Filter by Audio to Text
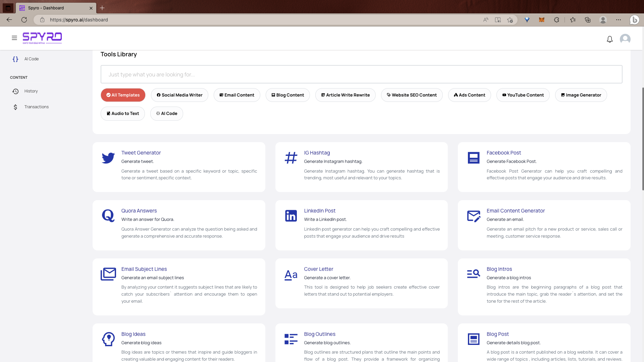644x362 pixels. point(123,114)
